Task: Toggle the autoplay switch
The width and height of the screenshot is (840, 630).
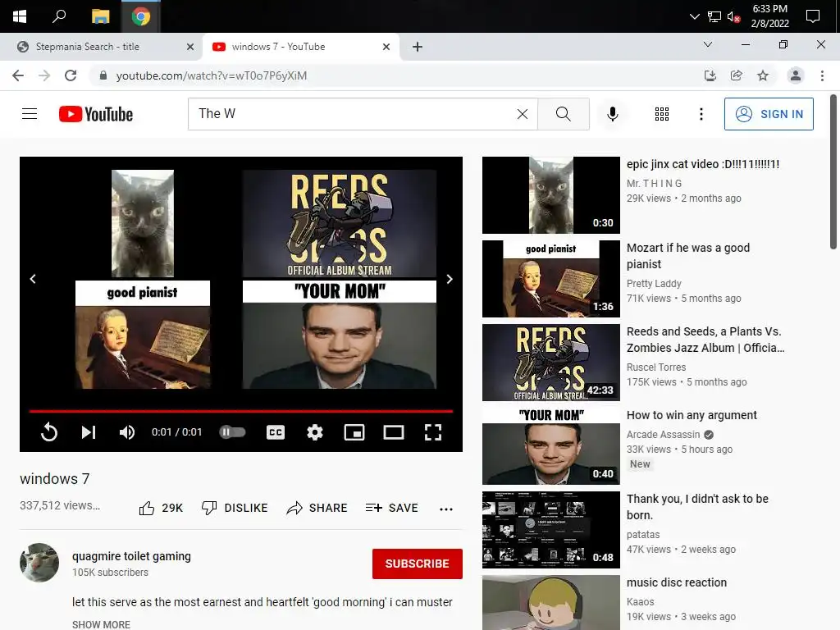Action: click(232, 431)
